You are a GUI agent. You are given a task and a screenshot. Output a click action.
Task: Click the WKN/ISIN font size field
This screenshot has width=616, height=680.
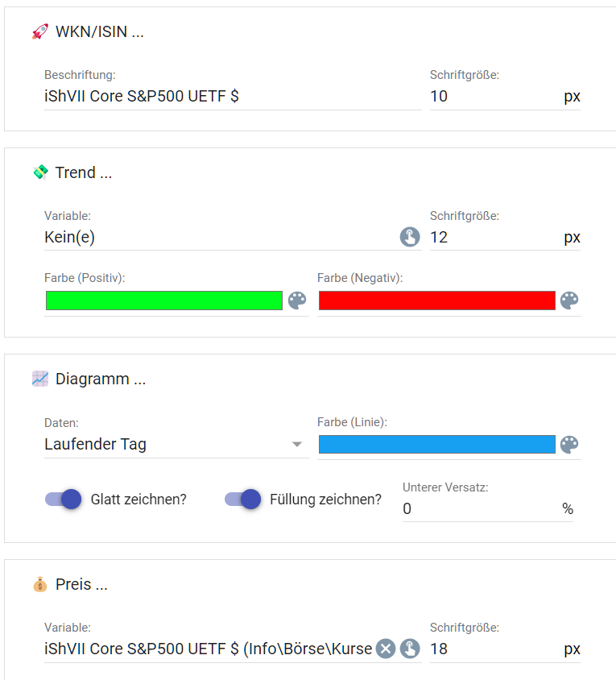point(494,97)
